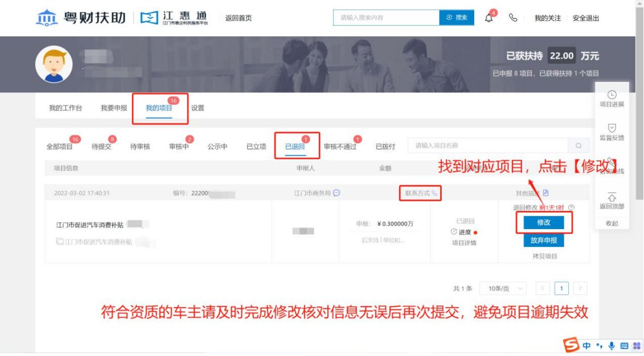Click the 拷贝项目 link
644x356 pixels.
[544, 256]
